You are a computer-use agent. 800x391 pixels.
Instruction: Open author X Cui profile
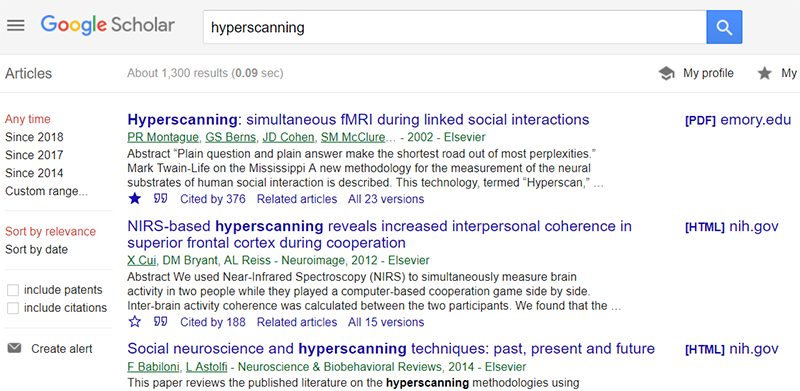[x=141, y=261]
